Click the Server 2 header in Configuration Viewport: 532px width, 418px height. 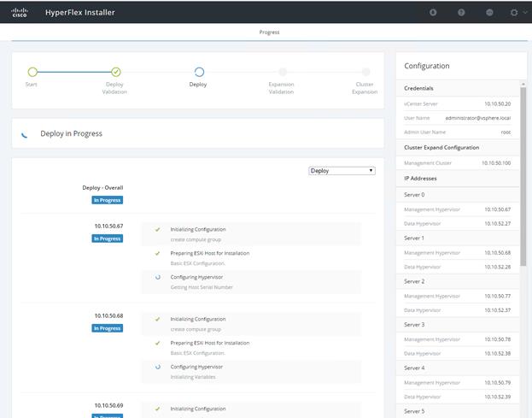[x=414, y=281]
